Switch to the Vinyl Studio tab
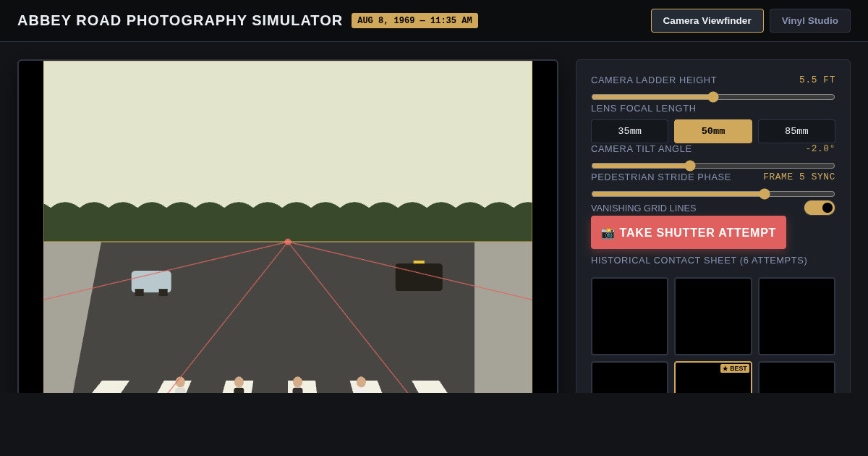868x456 pixels. [x=810, y=20]
